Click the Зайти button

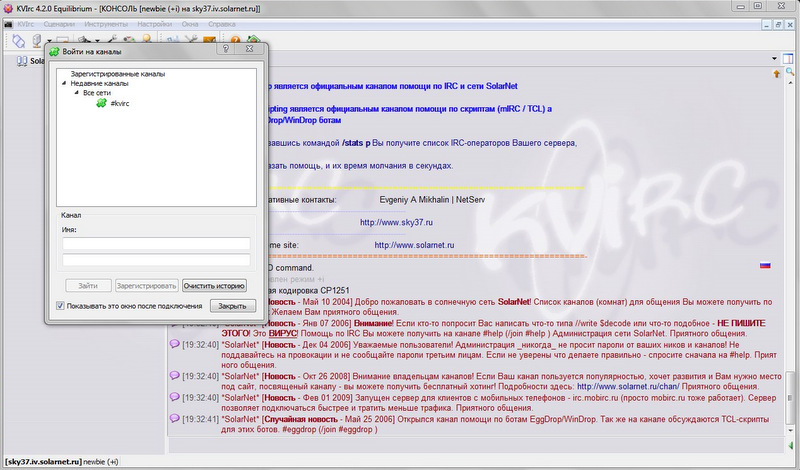[88, 286]
